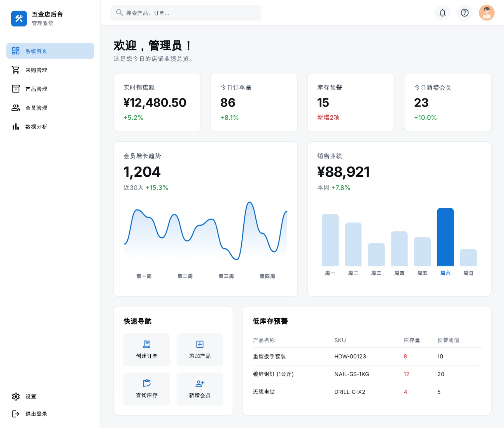Focus the product and order search field
Image resolution: width=504 pixels, height=428 pixels.
[186, 13]
